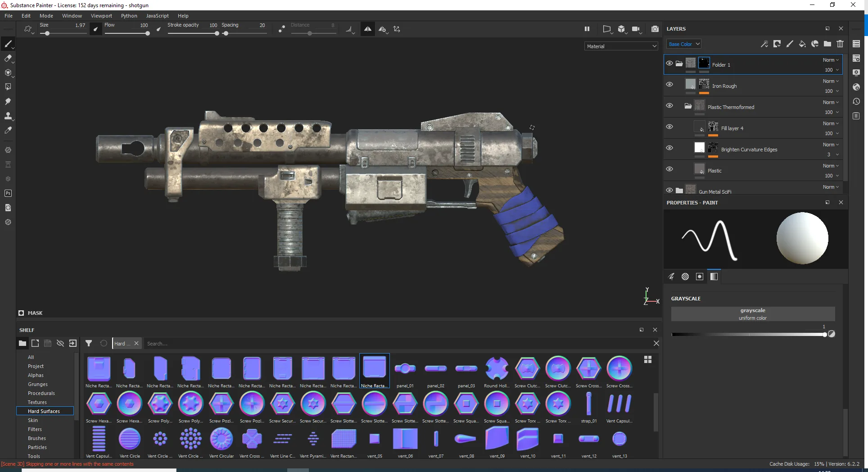Open the Texture Set List side panel icon

[856, 44]
